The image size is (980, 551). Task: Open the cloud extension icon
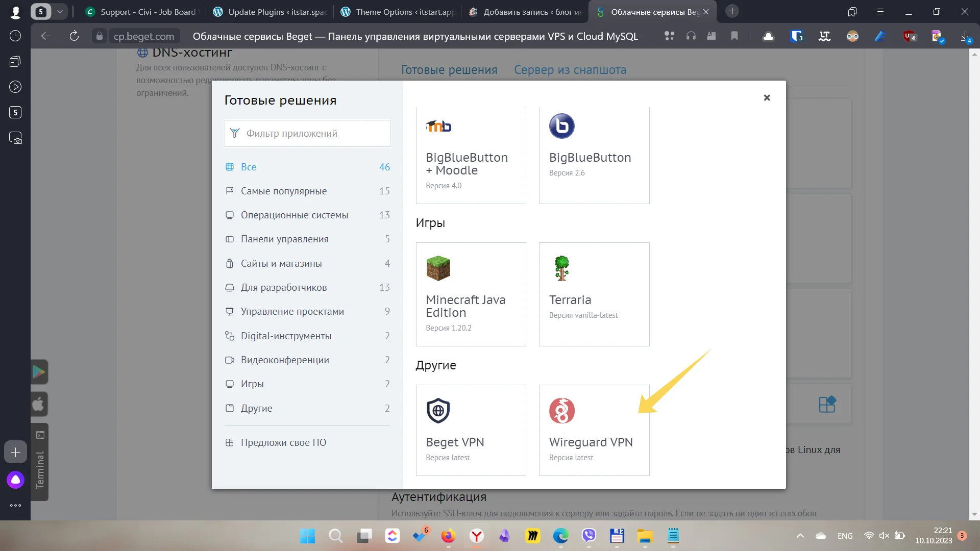tap(768, 36)
